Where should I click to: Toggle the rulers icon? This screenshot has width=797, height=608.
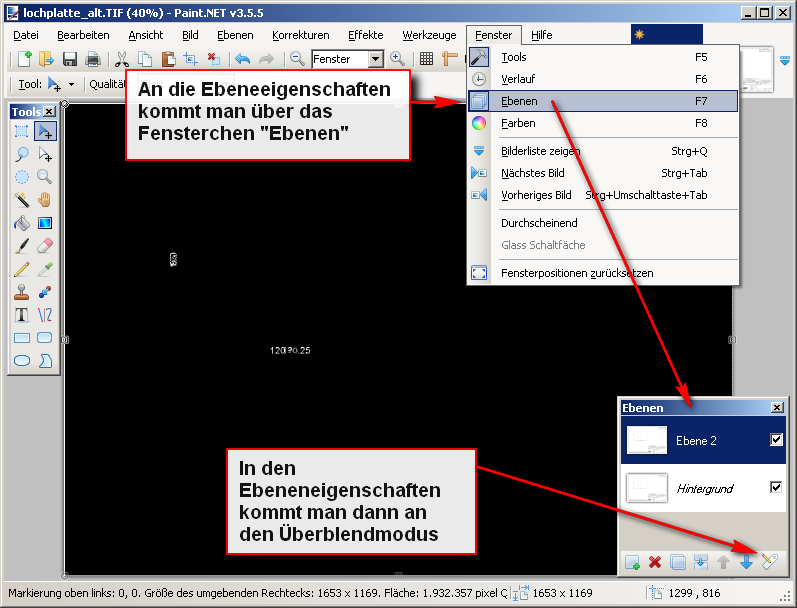click(x=450, y=59)
